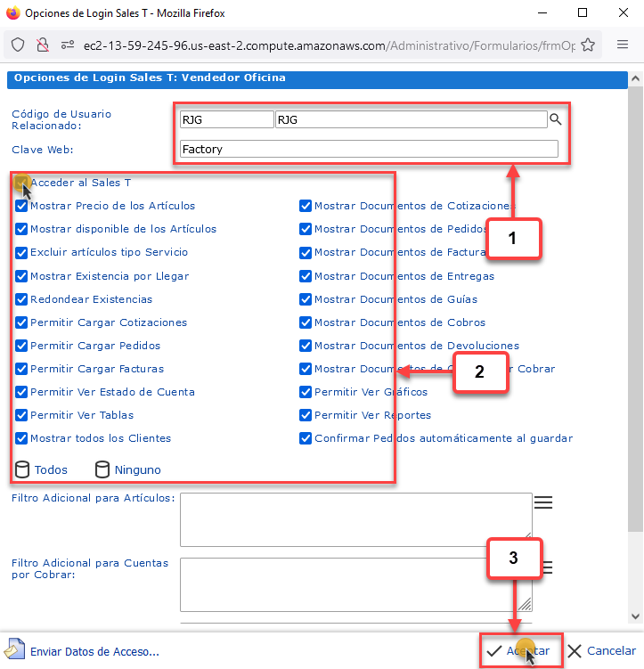
Task: Click the Enviar Datos de Acceso icon
Action: point(14,651)
